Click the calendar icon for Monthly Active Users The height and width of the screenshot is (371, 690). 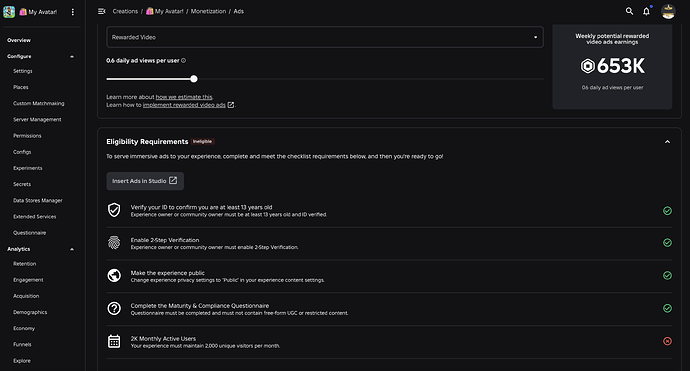tap(114, 341)
